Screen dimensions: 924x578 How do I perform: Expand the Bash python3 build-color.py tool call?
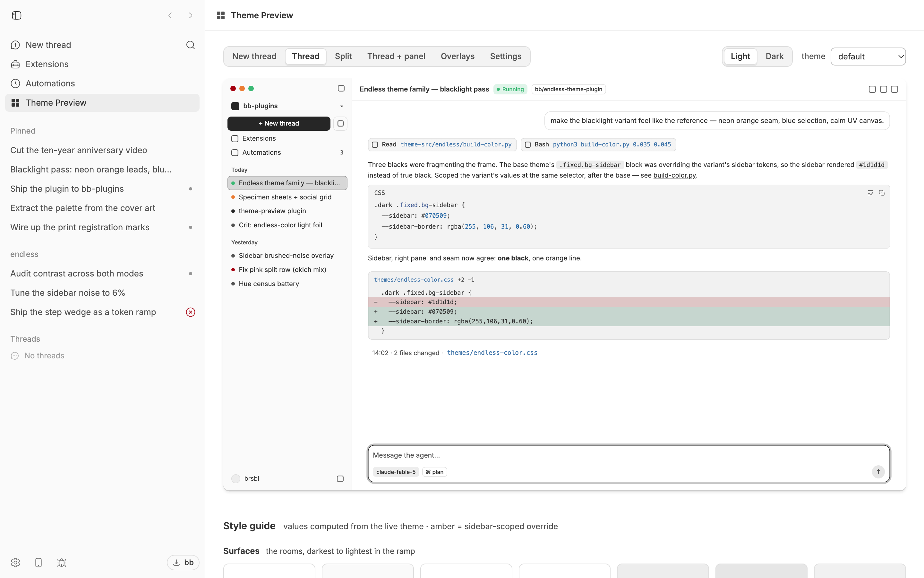tap(598, 144)
